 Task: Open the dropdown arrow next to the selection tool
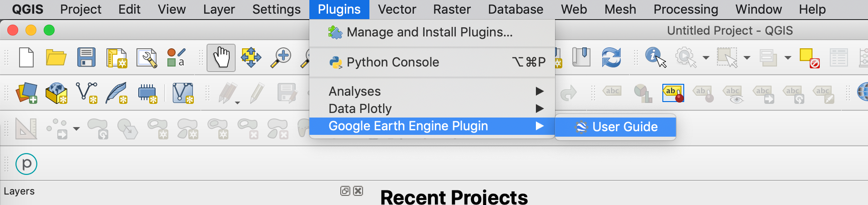747,58
